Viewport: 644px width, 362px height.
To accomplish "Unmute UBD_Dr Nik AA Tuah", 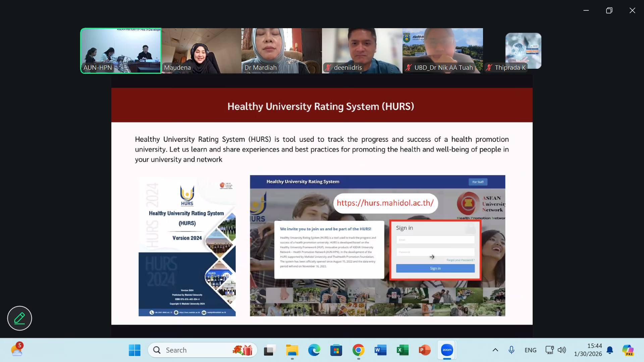I will point(408,67).
